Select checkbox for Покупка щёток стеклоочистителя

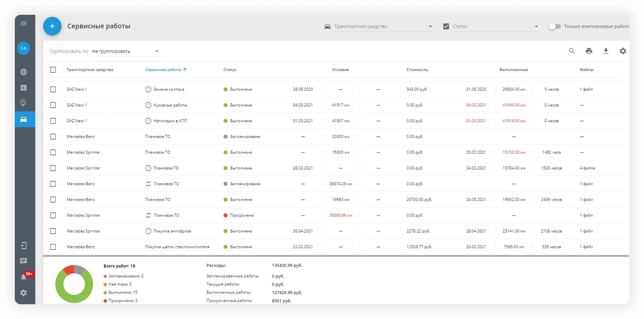pos(53,247)
